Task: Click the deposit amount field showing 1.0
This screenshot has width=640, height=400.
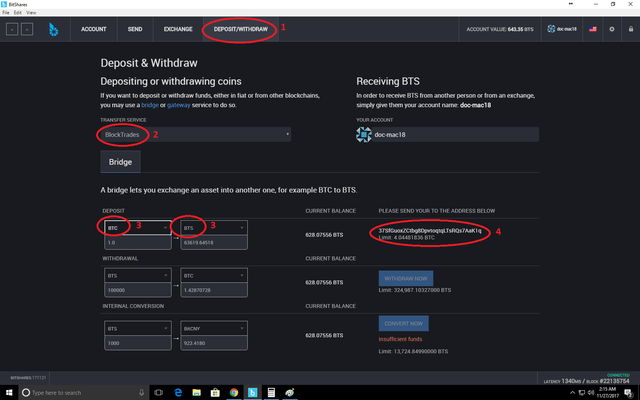Action: [138, 242]
